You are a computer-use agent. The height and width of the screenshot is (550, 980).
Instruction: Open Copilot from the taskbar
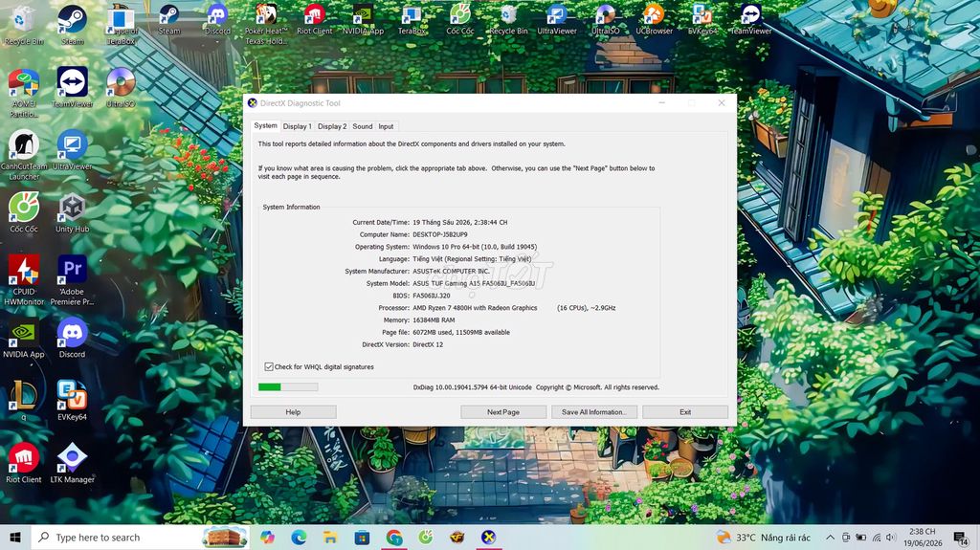click(x=268, y=537)
